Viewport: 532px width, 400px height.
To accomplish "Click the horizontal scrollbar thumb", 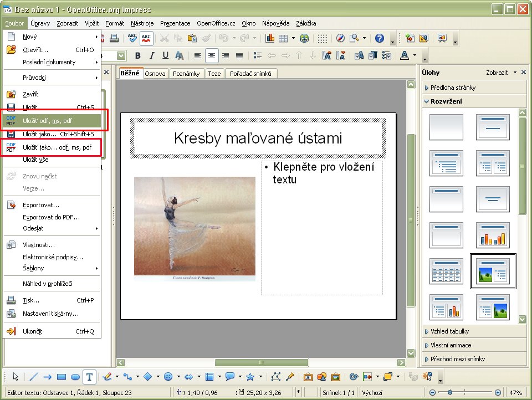I will [262, 362].
